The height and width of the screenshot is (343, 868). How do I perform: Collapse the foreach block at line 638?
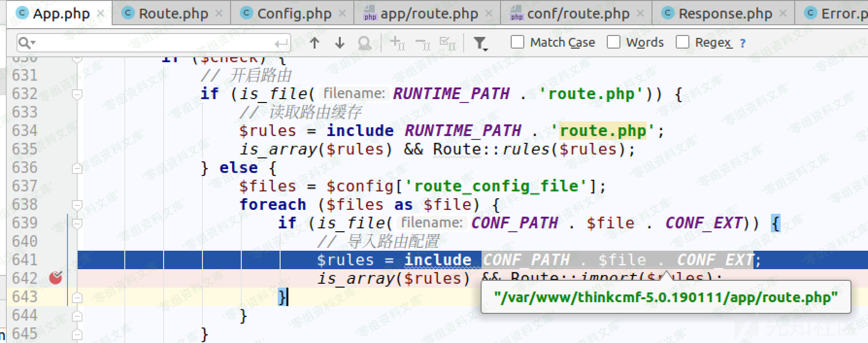[x=77, y=205]
